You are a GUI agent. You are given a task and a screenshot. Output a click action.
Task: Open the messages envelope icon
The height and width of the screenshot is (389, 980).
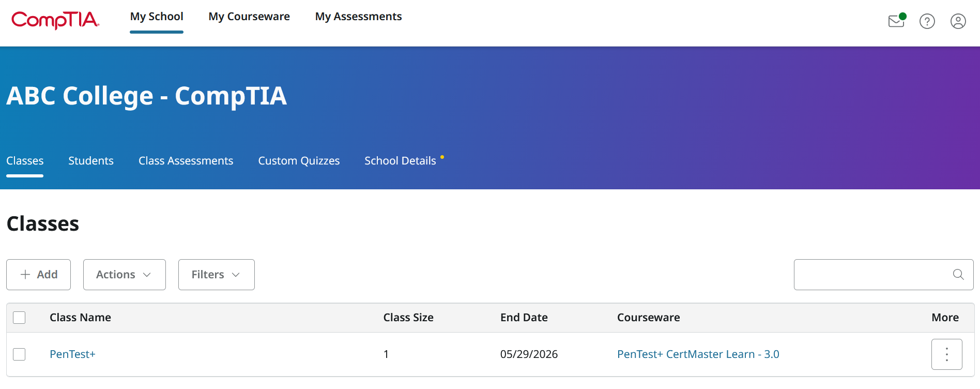(x=896, y=21)
